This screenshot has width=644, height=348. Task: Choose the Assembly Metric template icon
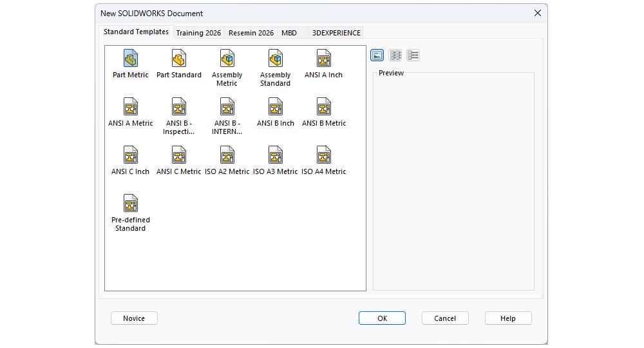tap(227, 59)
